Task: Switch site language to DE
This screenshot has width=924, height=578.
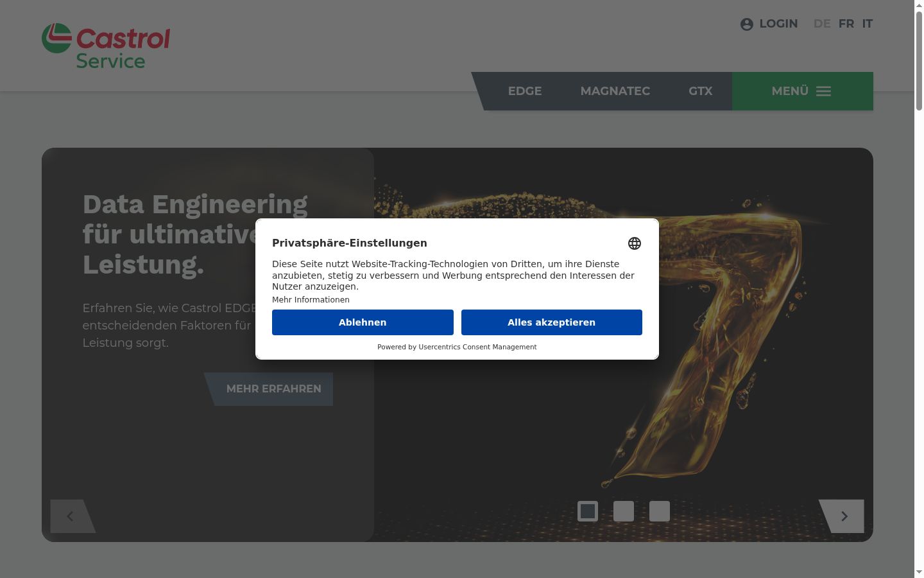Action: click(822, 24)
